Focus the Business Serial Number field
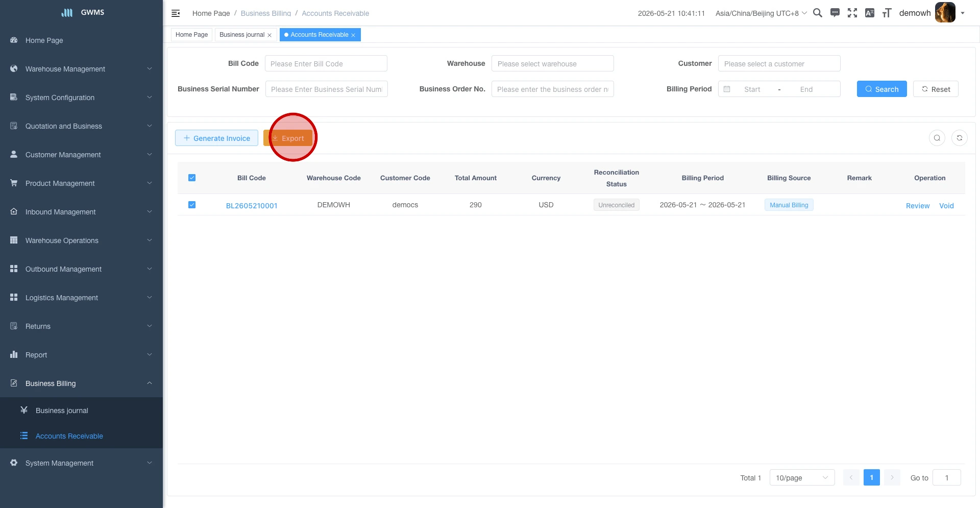 click(326, 89)
